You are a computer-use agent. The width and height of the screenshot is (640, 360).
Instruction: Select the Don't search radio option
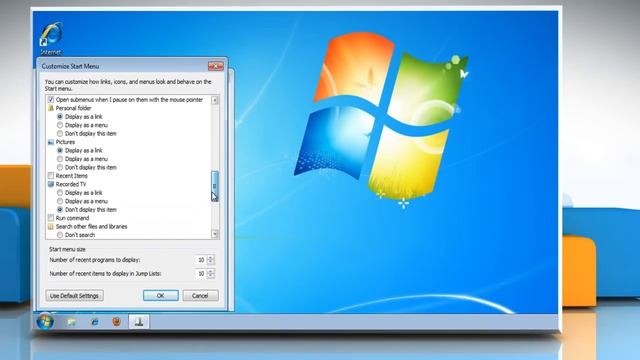point(60,235)
